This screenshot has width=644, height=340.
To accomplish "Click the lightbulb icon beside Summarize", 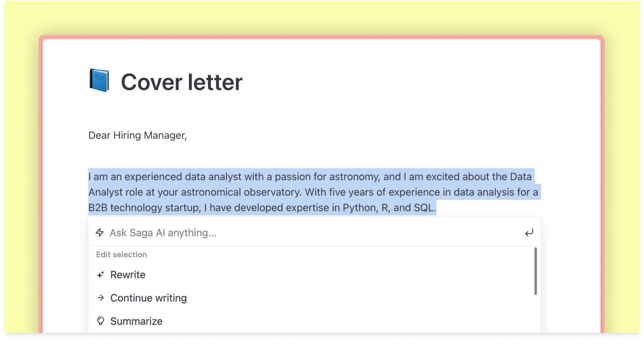I will (101, 321).
